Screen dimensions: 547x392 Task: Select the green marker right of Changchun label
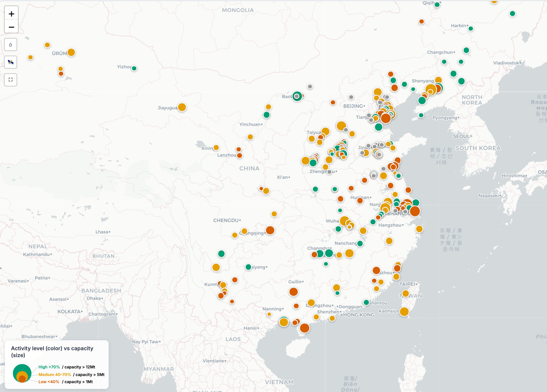click(466, 50)
